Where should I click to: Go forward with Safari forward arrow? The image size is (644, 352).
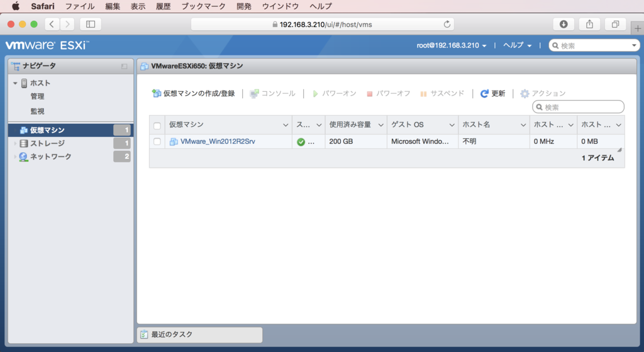[x=67, y=25]
